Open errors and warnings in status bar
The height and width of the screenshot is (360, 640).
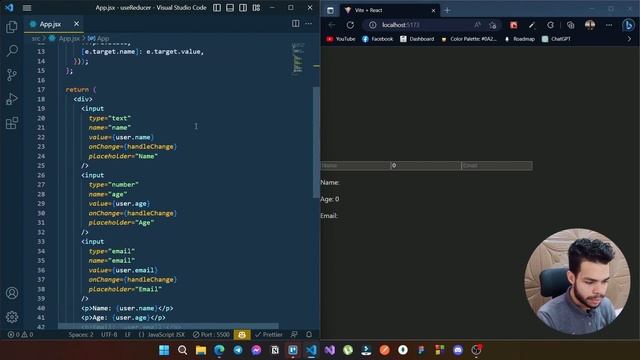pyautogui.click(x=20, y=335)
